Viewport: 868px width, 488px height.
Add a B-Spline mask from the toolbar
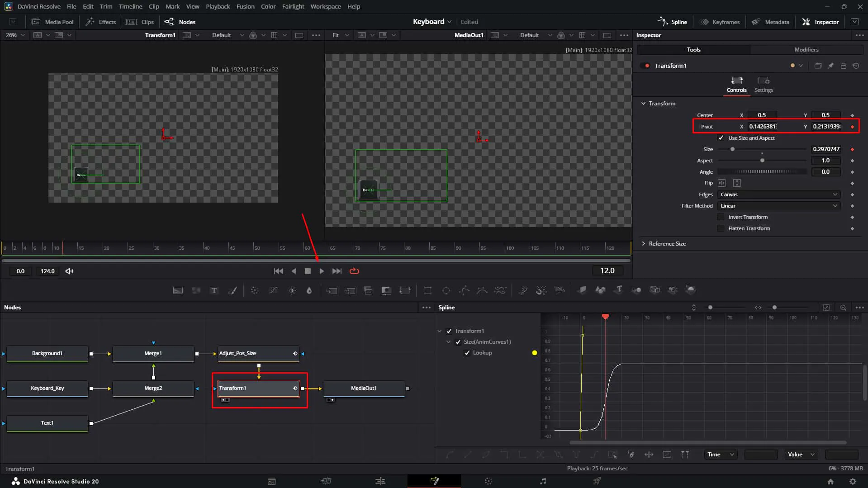click(x=482, y=290)
